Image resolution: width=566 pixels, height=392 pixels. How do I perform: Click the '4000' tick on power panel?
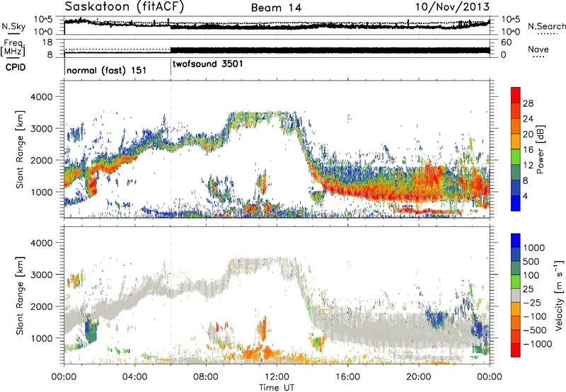point(41,97)
